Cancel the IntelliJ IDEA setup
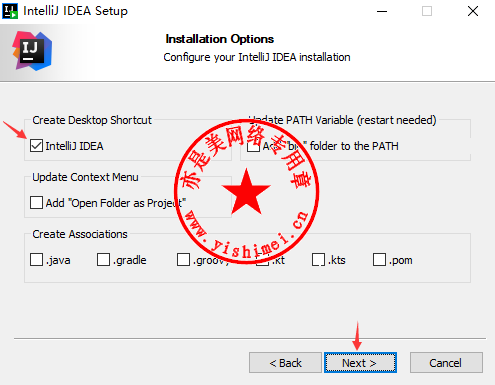This screenshot has width=495, height=385. tap(446, 362)
